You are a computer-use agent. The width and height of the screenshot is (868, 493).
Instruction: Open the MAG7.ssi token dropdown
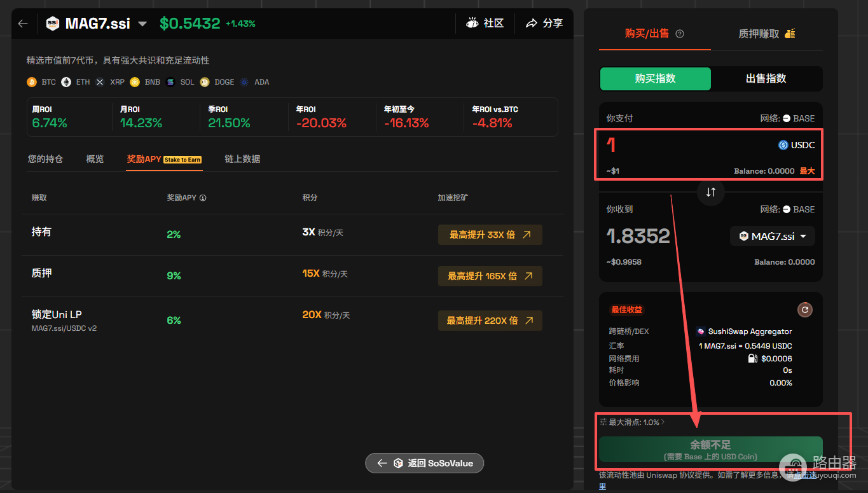773,236
